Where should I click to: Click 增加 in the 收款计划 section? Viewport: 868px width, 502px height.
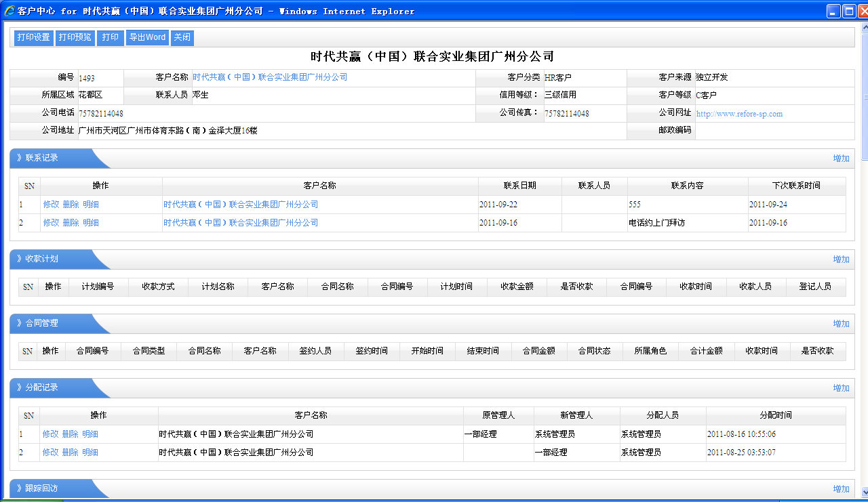841,259
